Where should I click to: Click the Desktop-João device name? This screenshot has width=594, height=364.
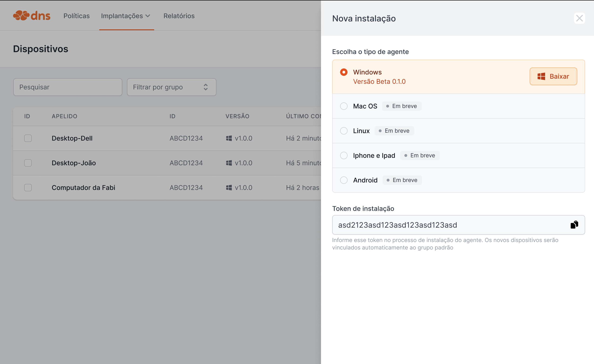[x=74, y=163]
